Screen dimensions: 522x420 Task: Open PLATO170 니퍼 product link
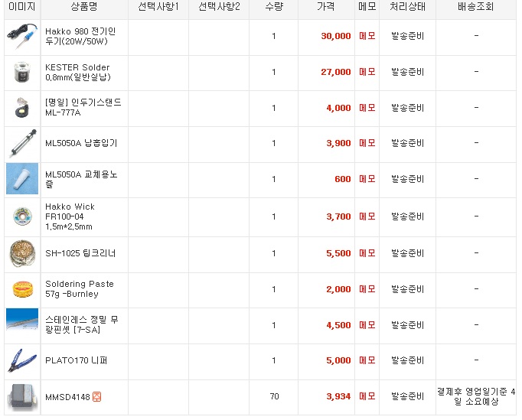tap(77, 360)
